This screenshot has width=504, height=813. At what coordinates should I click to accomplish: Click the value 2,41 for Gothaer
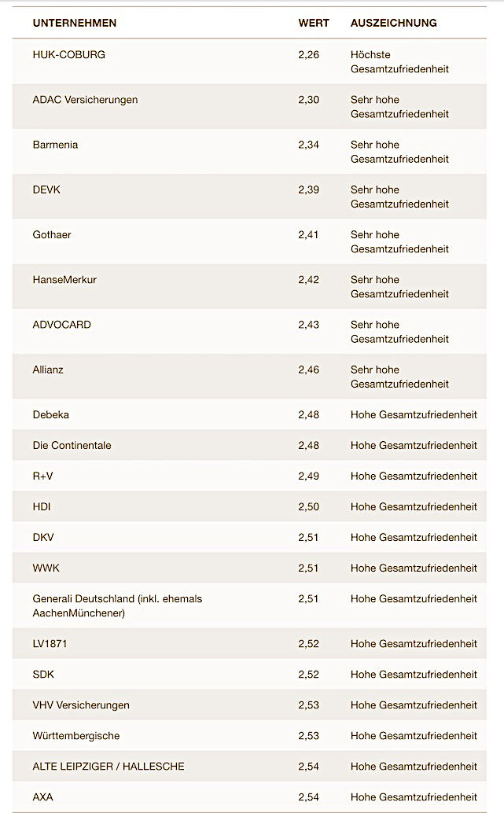(309, 234)
